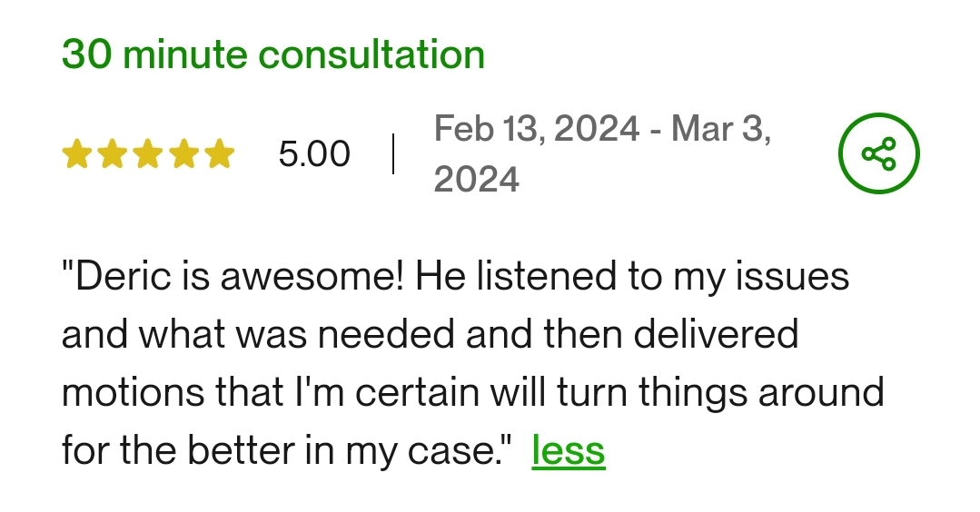This screenshot has height=512, width=980.
Task: Collapse the review with the "less" link
Action: coord(568,450)
